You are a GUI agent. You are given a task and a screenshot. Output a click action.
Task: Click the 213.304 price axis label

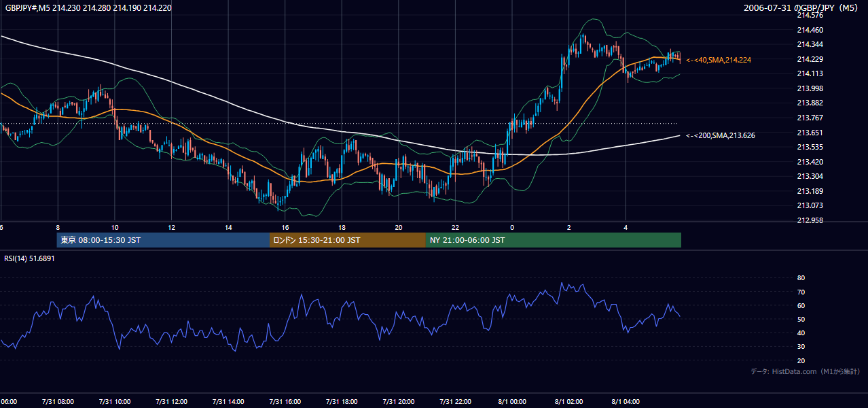click(x=810, y=176)
